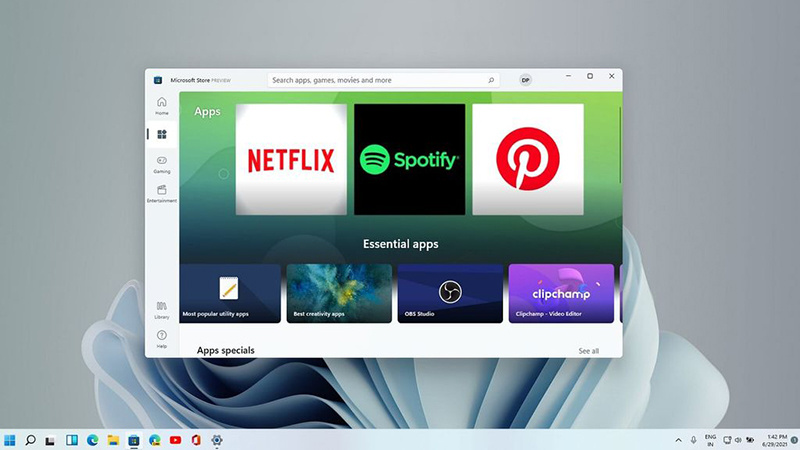
Task: Open the Widgets panel from the taskbar
Action: tap(72, 440)
